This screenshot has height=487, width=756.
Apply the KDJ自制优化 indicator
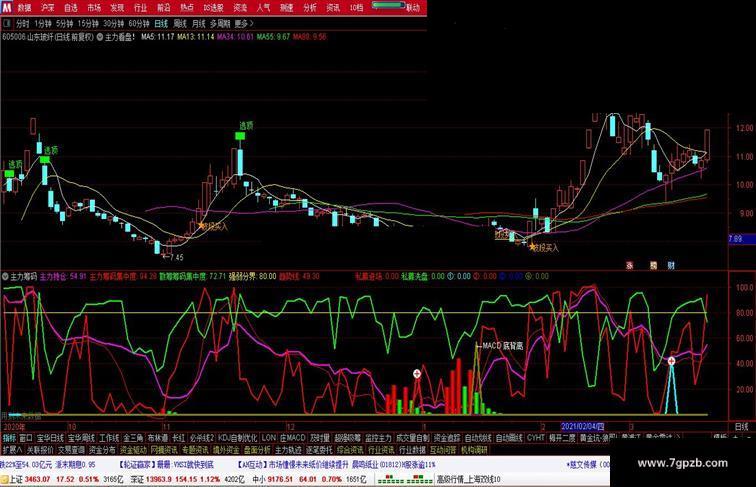(238, 438)
